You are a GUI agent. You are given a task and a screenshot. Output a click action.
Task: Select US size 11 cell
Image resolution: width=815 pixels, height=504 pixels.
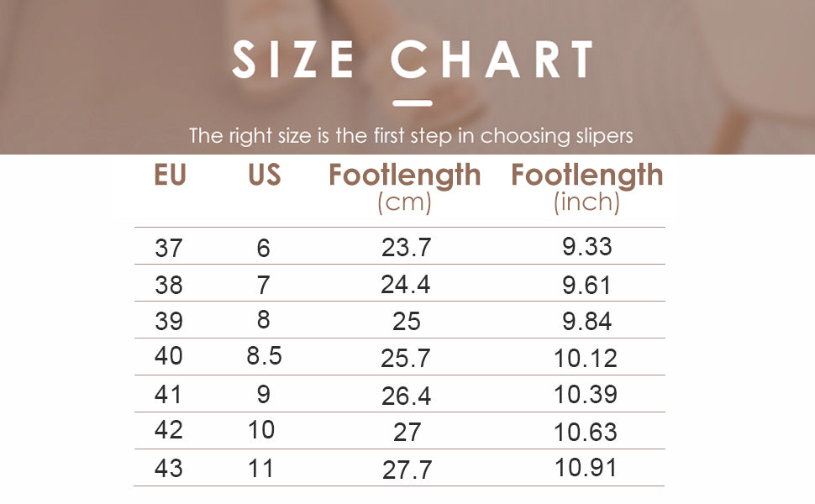262,468
